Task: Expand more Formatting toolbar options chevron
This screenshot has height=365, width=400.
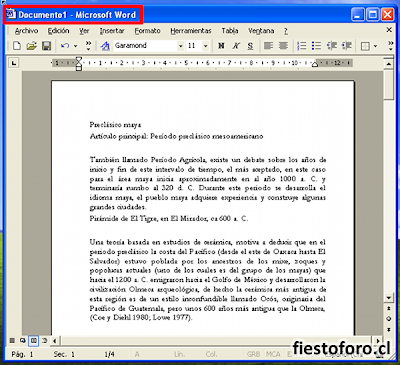Action: pos(390,46)
